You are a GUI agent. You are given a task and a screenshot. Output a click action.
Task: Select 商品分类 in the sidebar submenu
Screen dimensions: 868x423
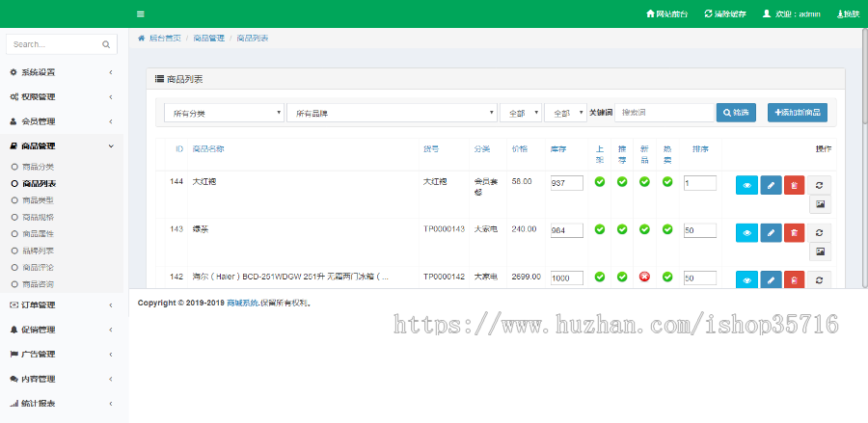[x=39, y=167]
